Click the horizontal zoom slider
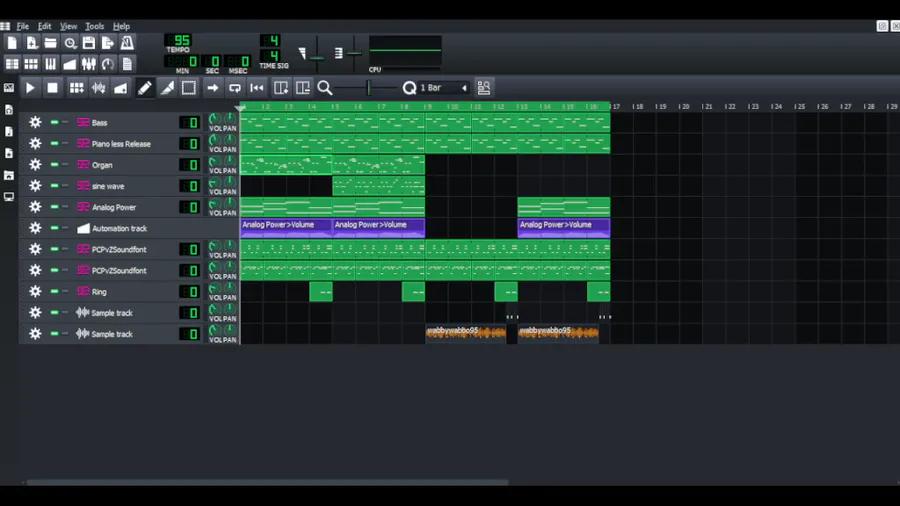Screen dimensions: 900x506 click(x=367, y=88)
